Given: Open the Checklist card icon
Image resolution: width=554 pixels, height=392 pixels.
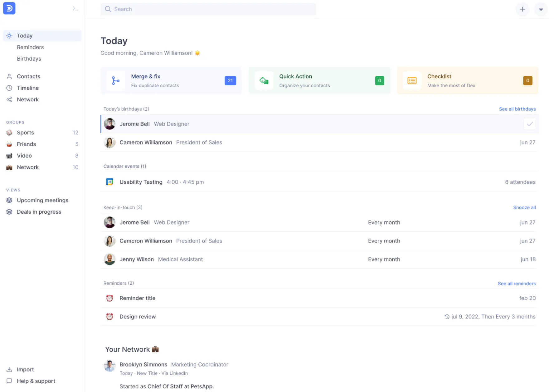Looking at the screenshot, I should [x=412, y=80].
